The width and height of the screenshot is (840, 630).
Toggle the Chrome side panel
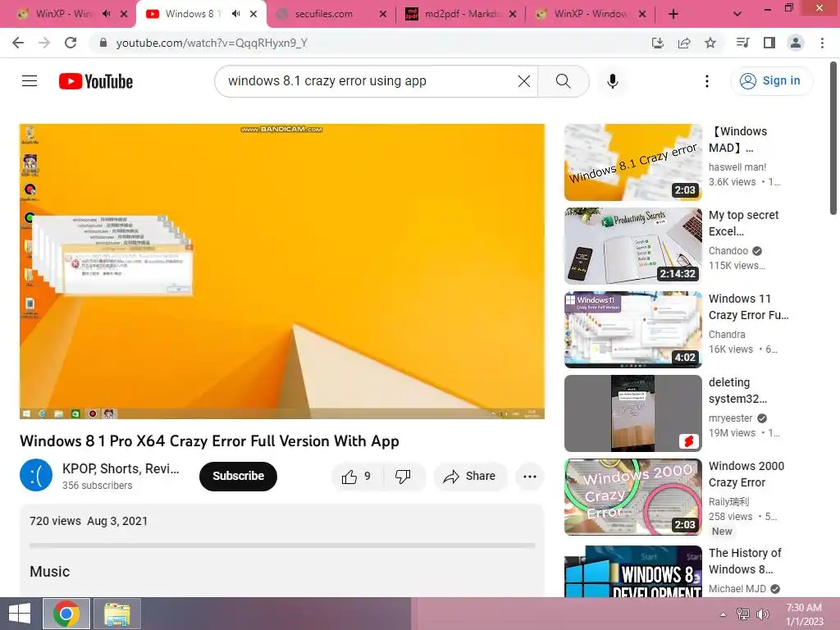[x=769, y=43]
